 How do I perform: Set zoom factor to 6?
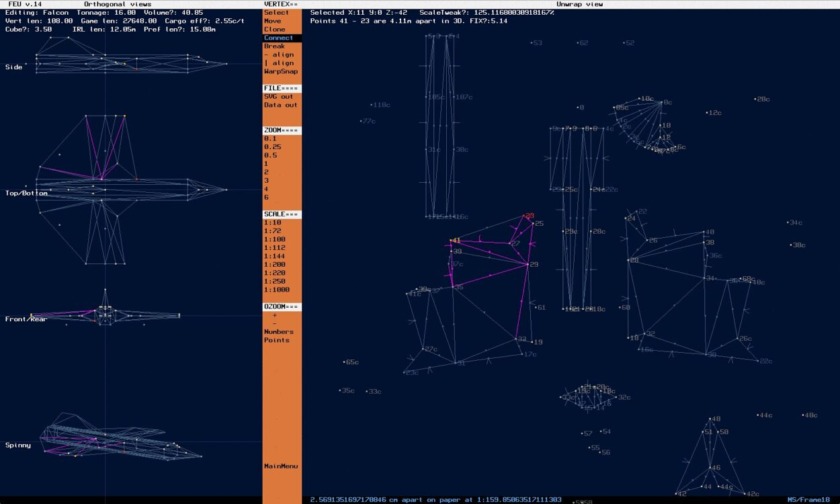point(265,198)
